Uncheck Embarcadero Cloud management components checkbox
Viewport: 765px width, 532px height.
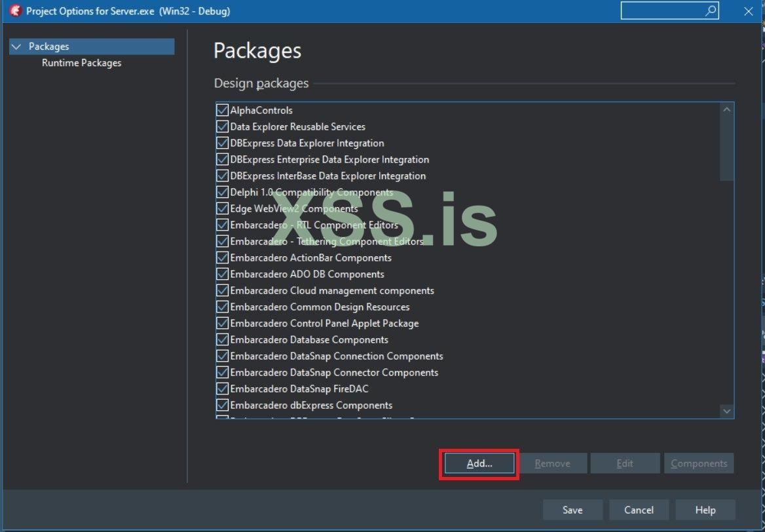tap(222, 290)
